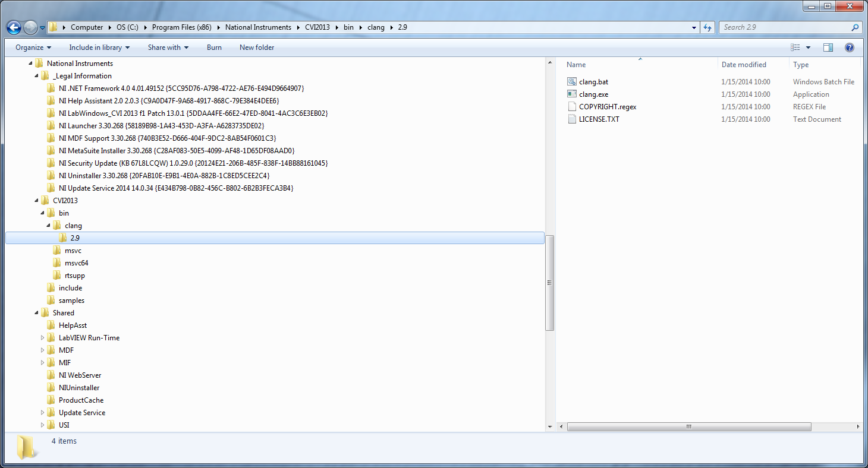Click National Instruments breadcrumb segment

tap(258, 27)
